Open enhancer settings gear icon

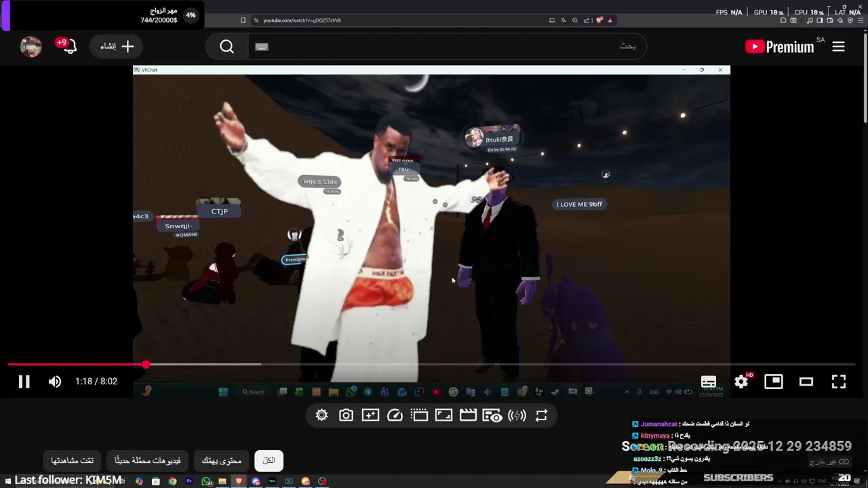321,415
